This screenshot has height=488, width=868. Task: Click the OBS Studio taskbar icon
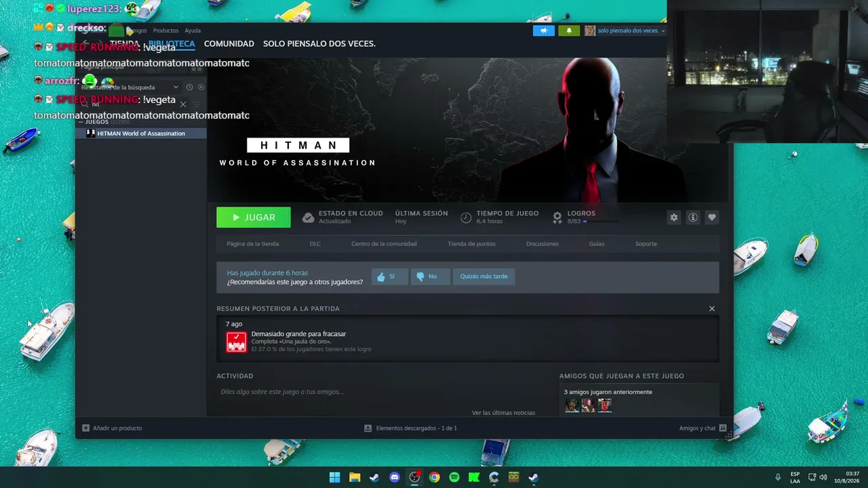pyautogui.click(x=414, y=477)
